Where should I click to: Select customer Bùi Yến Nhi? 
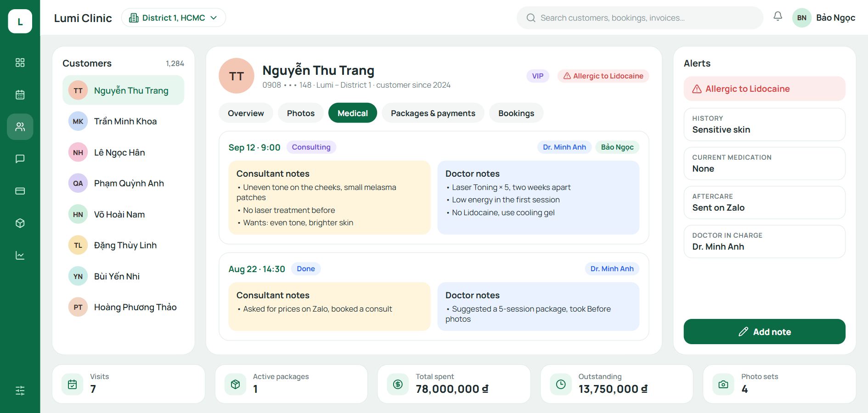123,276
